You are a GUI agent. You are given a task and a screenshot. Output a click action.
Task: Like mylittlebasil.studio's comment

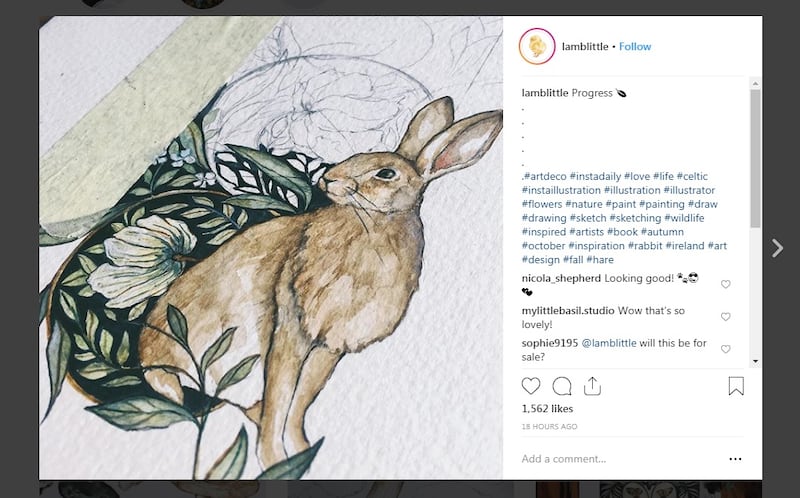pos(726,317)
